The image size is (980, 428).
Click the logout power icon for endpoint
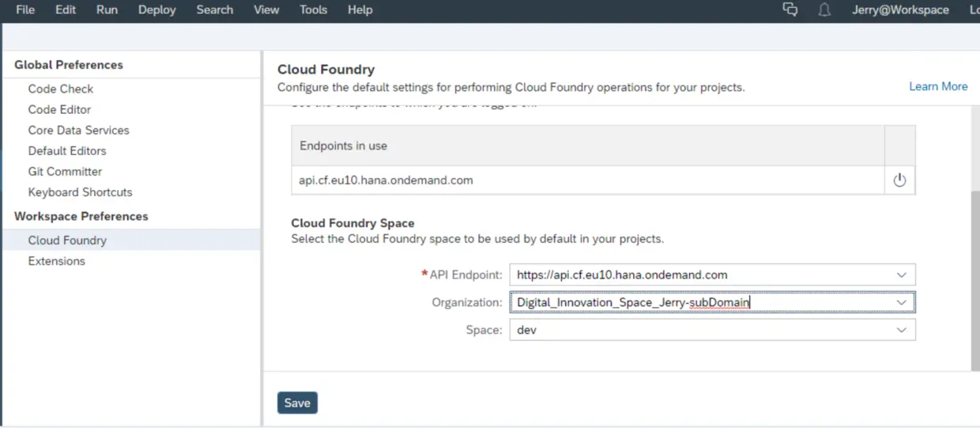[x=899, y=180]
